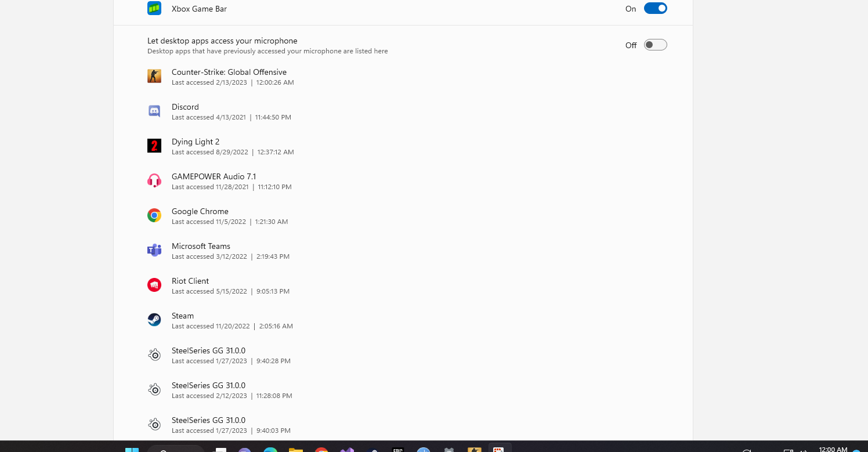Click the Counter-Strike: Global Offensive name
Screen dimensions: 868x452
coord(229,72)
